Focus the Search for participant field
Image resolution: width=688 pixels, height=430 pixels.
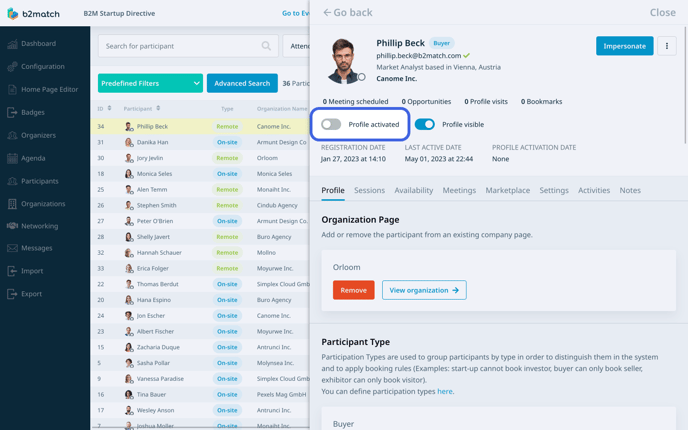188,46
